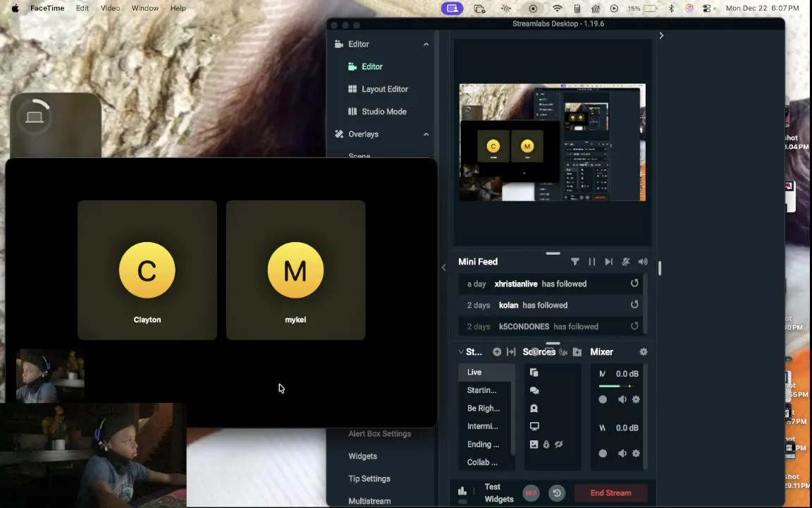Pause the Mini Feed alert queue
Viewport: 812px width, 508px height.
click(592, 262)
